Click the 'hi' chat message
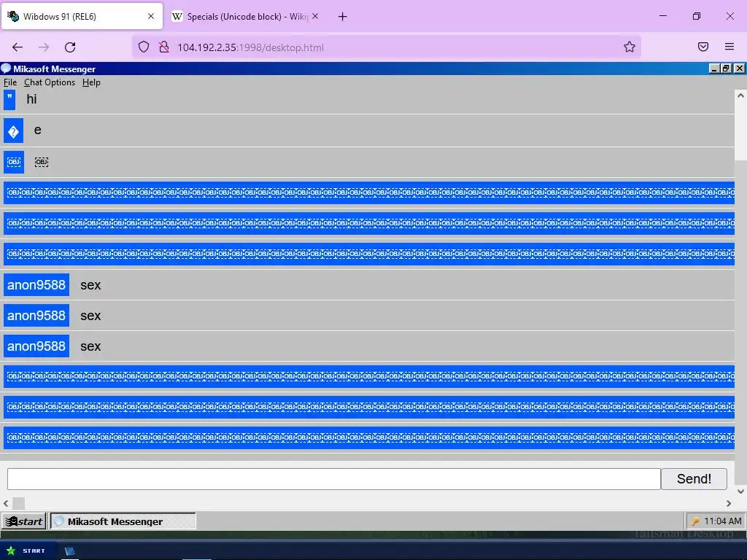747x560 pixels. [31, 99]
